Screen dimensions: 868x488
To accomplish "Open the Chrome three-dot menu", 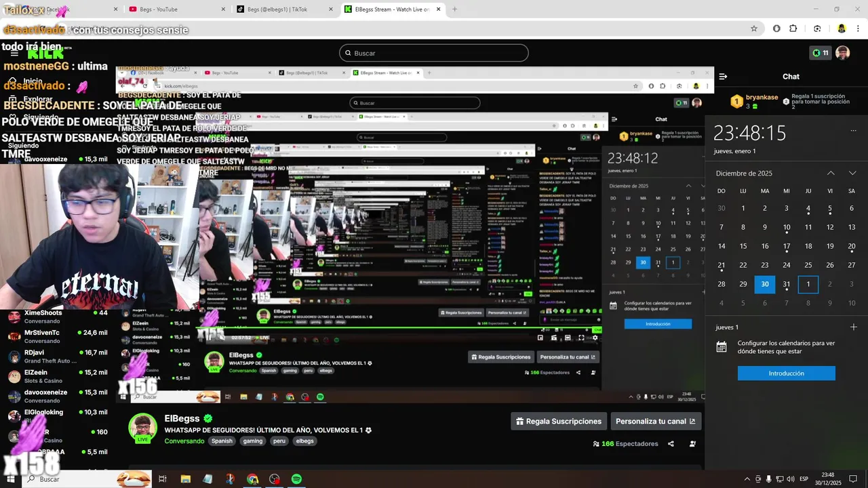I will coord(858,28).
